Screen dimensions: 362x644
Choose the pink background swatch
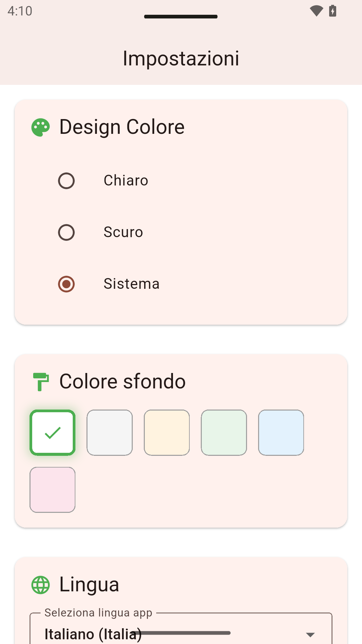point(53,490)
